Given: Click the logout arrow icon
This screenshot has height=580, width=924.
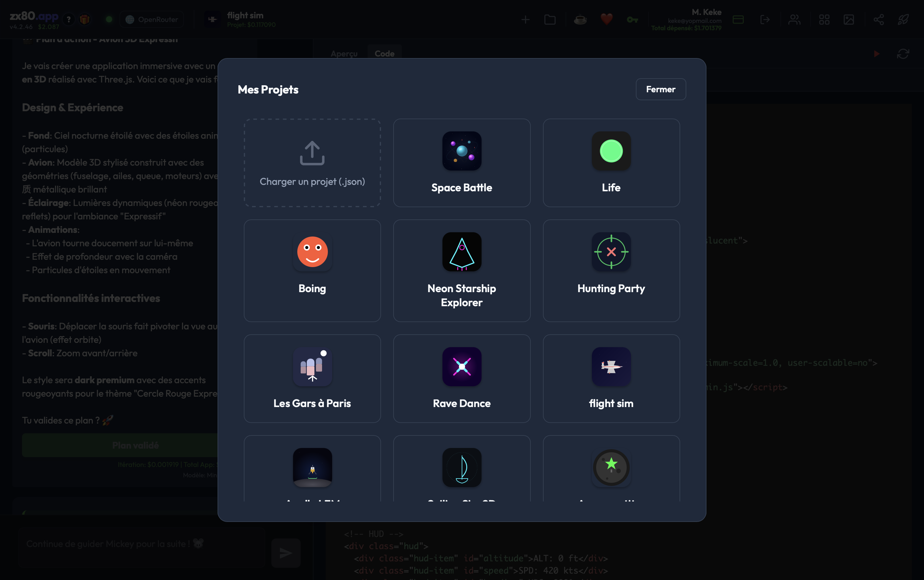Looking at the screenshot, I should [x=765, y=20].
